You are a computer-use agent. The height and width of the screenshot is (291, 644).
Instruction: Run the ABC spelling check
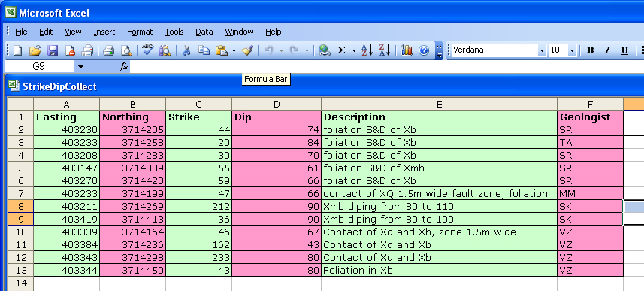click(x=147, y=50)
